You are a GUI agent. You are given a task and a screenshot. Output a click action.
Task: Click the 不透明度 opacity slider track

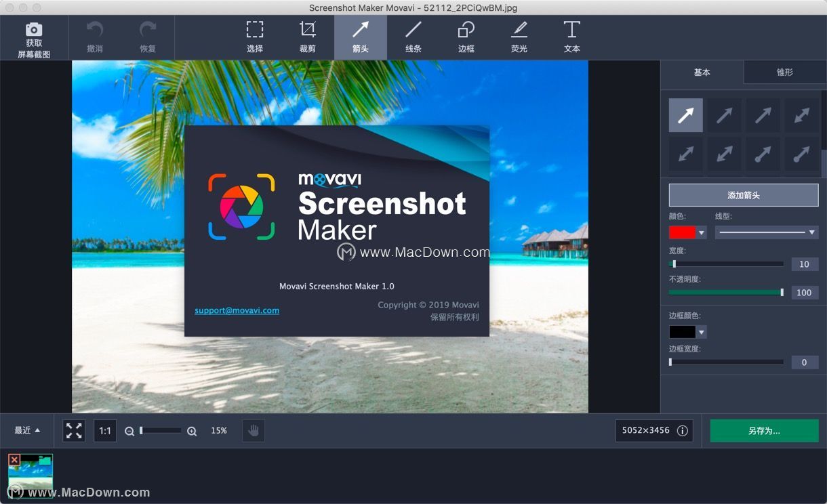point(726,292)
